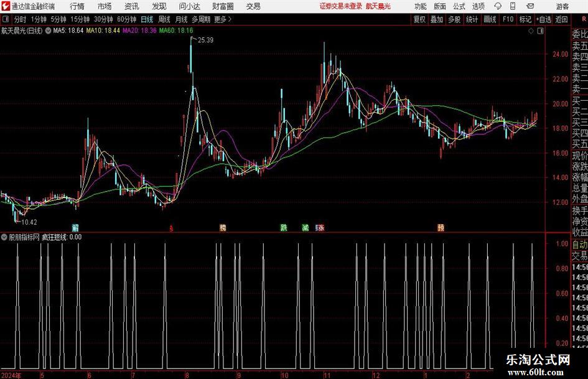
Task: Switch to 5分钟 period tab
Action: point(58,19)
